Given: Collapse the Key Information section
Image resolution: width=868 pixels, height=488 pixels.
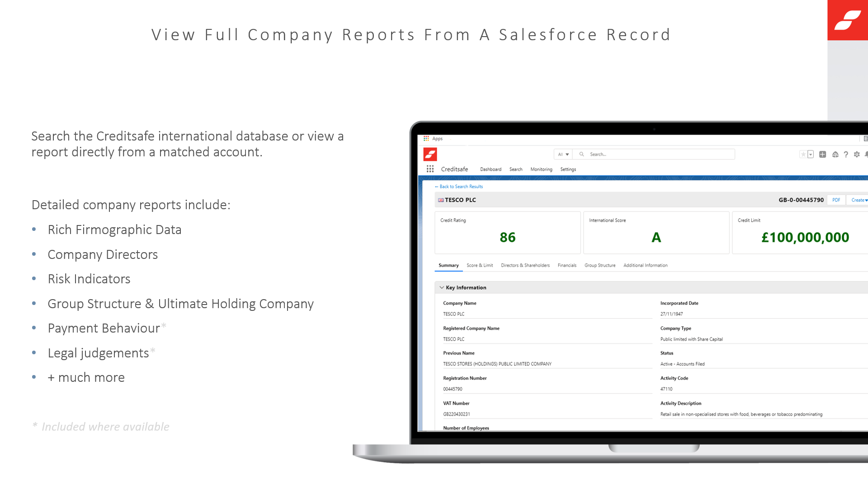Looking at the screenshot, I should pyautogui.click(x=442, y=287).
